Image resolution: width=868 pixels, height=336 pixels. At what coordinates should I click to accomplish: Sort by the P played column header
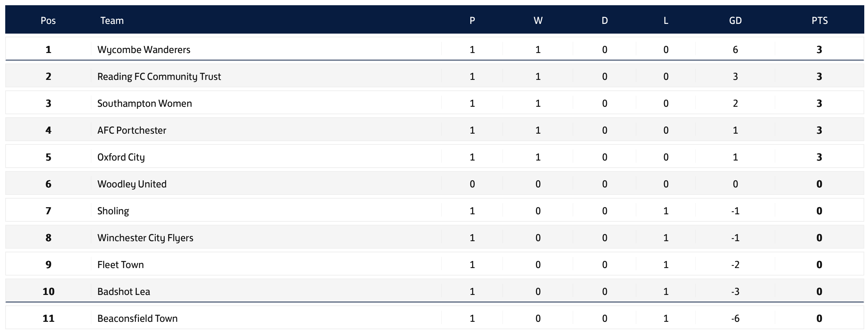pos(472,21)
